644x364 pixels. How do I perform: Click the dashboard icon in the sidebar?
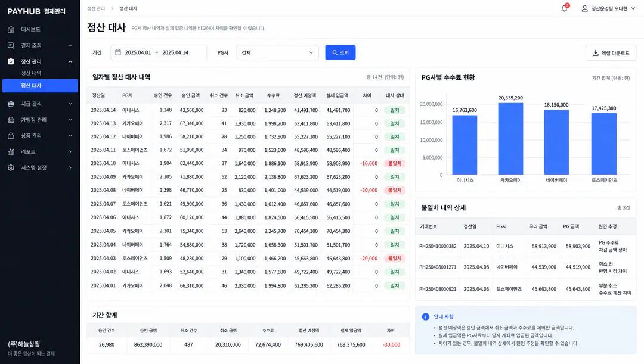click(x=11, y=30)
